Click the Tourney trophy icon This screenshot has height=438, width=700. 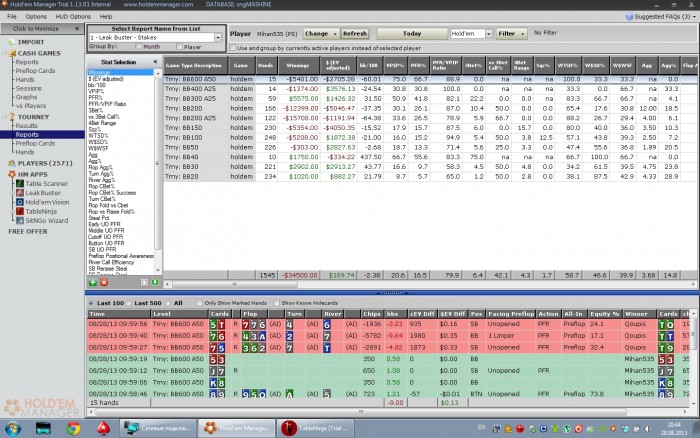(x=12, y=117)
